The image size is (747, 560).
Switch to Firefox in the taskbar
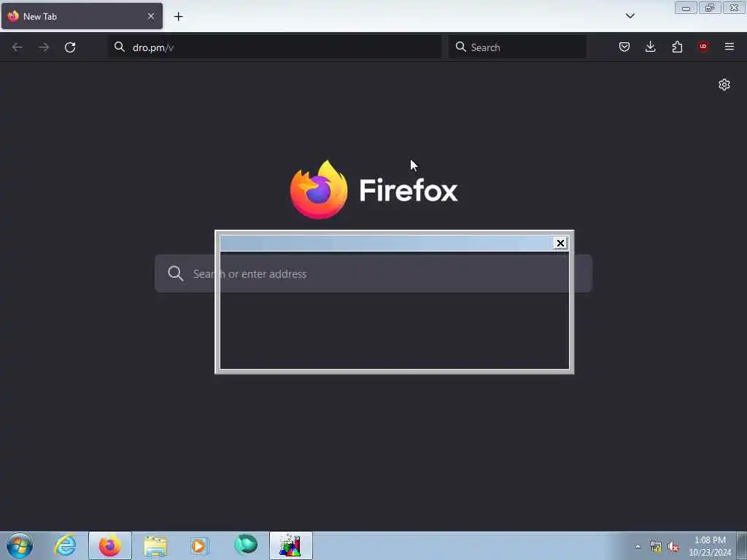click(x=110, y=545)
